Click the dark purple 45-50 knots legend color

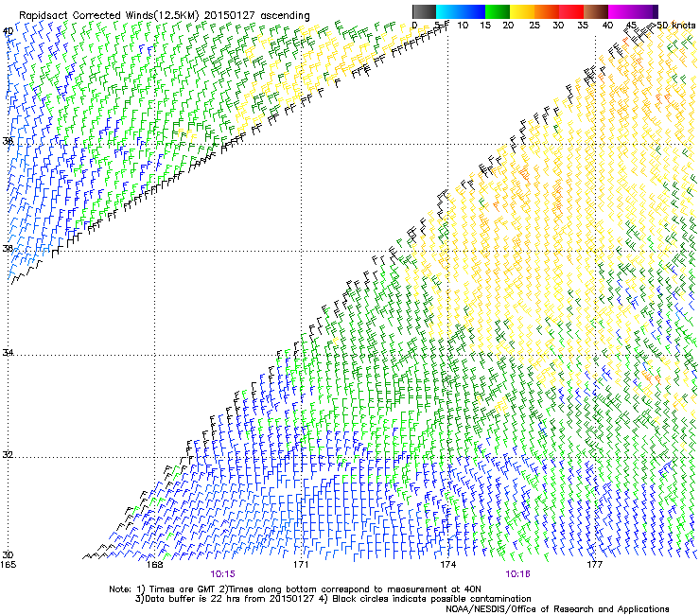pyautogui.click(x=645, y=11)
